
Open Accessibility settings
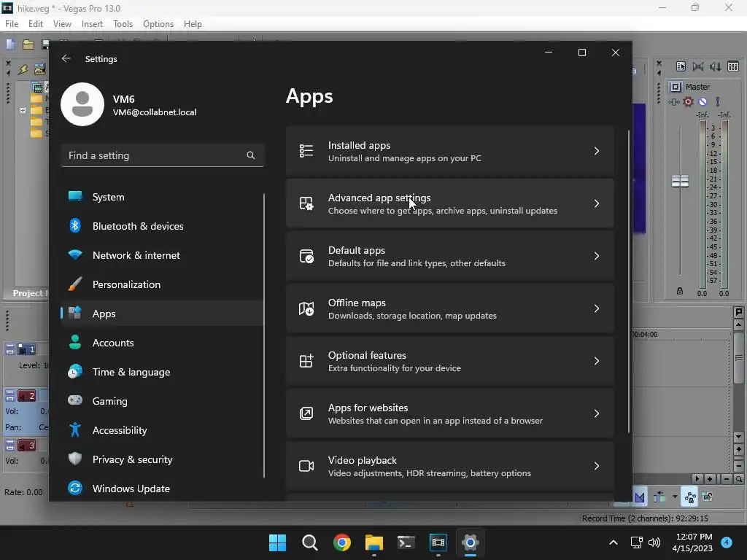click(162, 430)
